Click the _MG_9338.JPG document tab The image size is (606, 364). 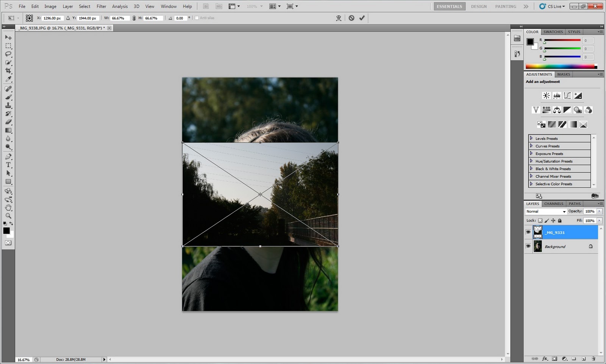click(x=61, y=28)
